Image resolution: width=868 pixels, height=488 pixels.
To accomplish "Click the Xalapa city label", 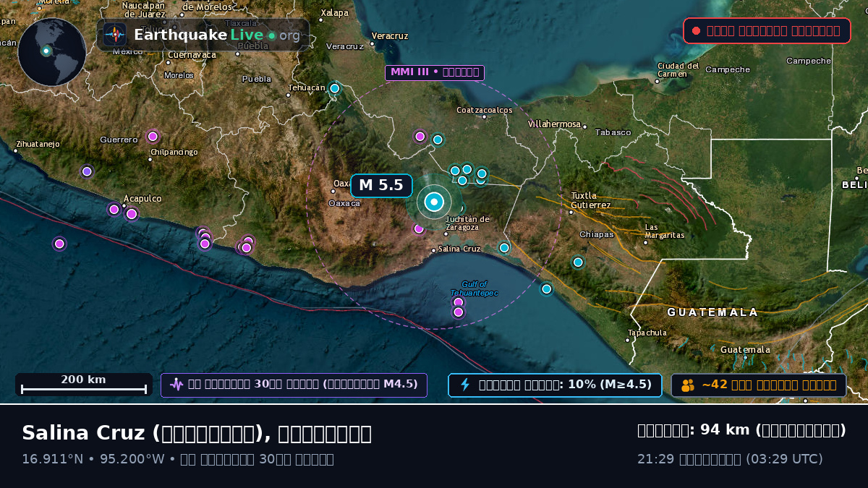I will 334,12.
